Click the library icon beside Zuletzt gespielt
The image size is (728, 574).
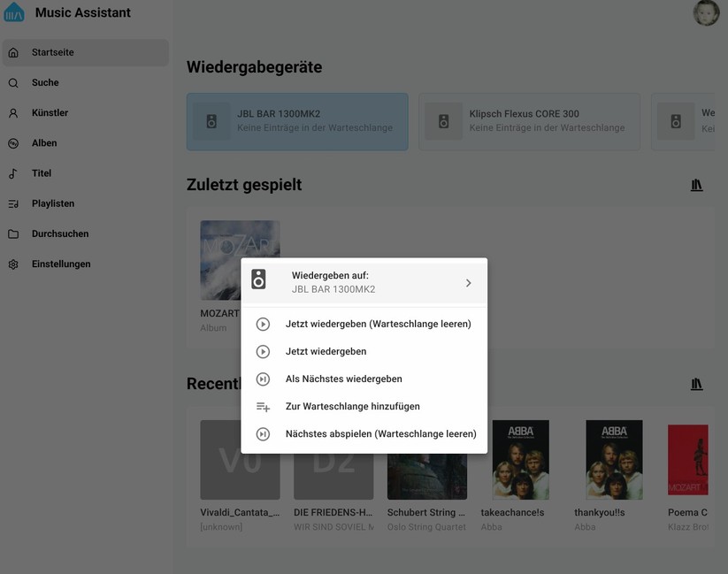tap(696, 185)
